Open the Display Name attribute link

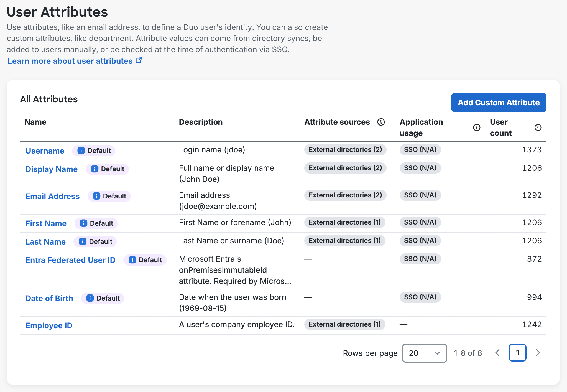(x=52, y=169)
